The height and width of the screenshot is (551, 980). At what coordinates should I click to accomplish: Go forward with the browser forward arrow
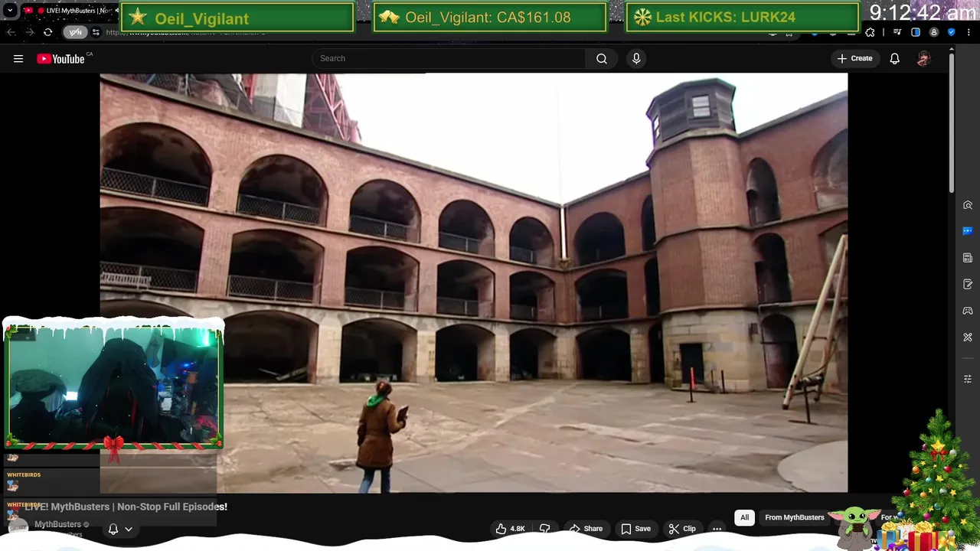[x=29, y=32]
